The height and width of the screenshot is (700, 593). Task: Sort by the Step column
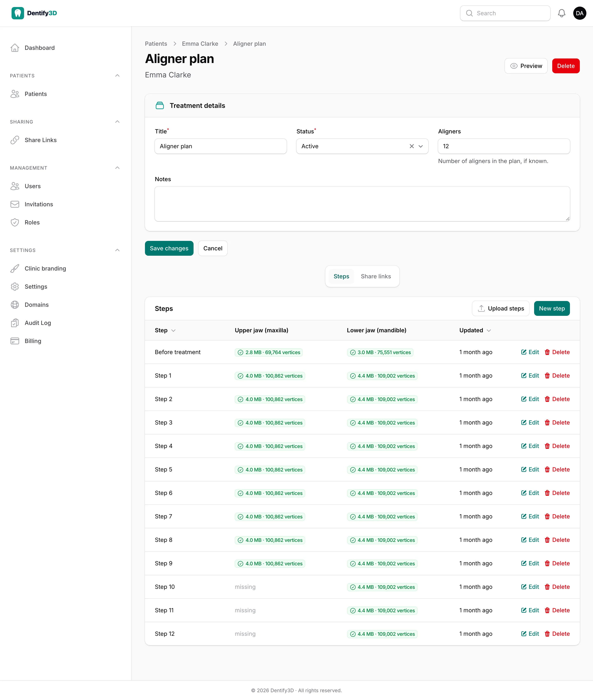click(x=165, y=330)
